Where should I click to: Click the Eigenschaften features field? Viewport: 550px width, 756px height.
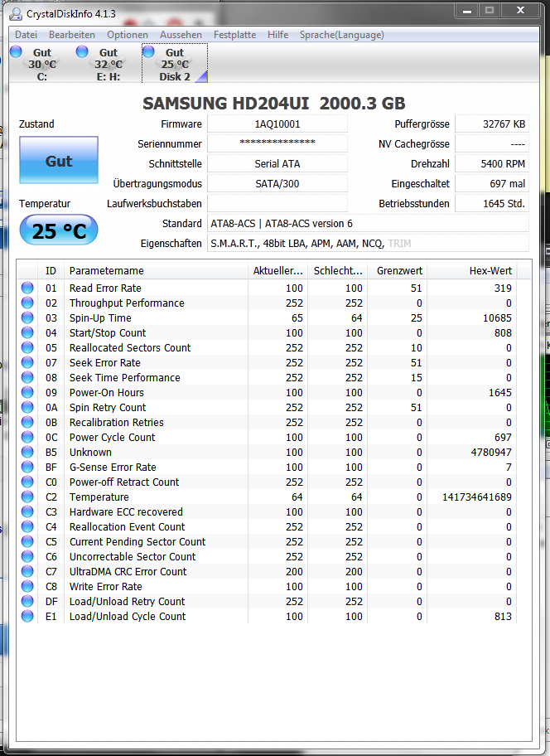[368, 244]
